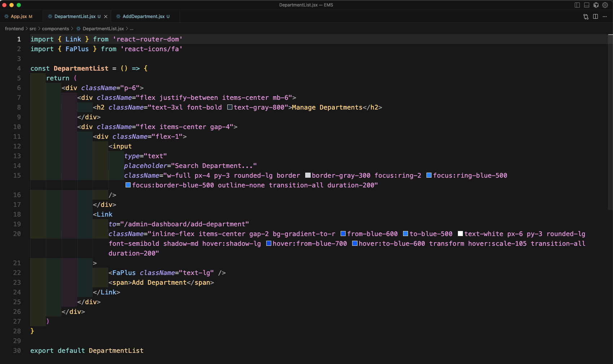Close the DepartmentList.jsx tab
This screenshot has height=364, width=613.
(x=106, y=17)
